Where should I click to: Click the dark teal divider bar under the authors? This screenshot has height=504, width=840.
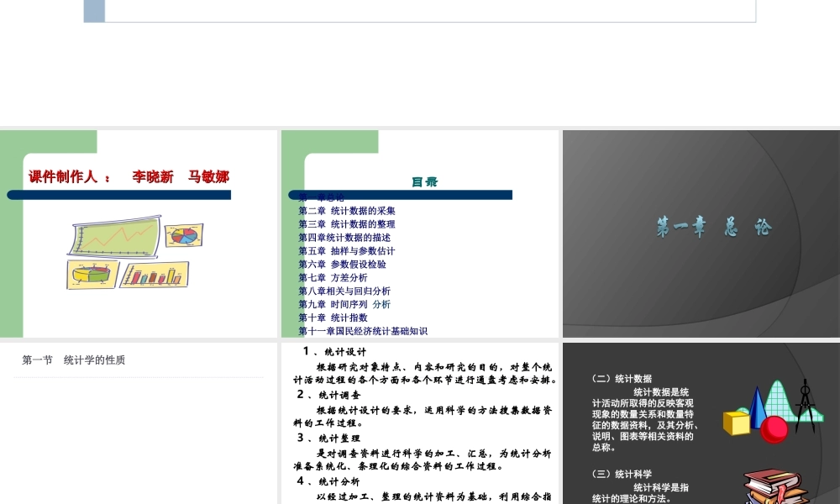pos(118,195)
